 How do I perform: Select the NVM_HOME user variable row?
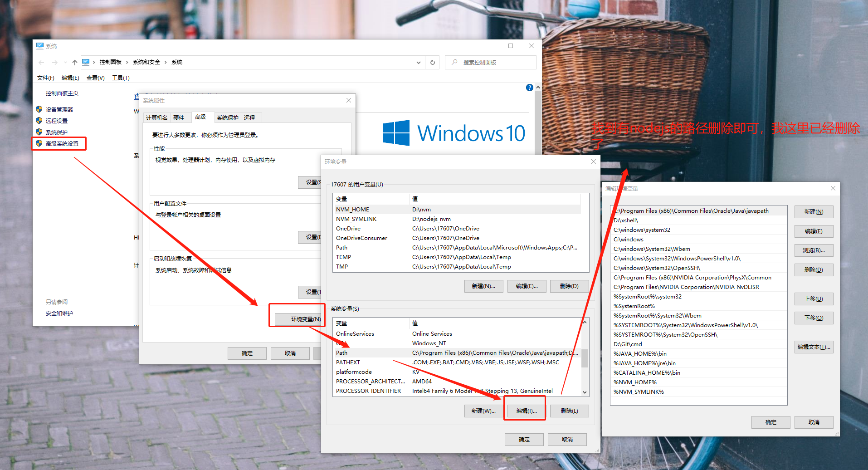coord(408,209)
